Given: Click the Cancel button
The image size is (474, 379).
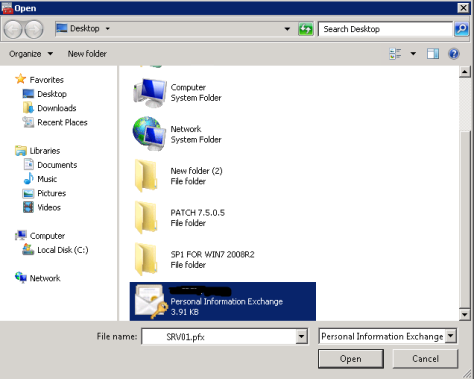Looking at the screenshot, I should coord(425,359).
